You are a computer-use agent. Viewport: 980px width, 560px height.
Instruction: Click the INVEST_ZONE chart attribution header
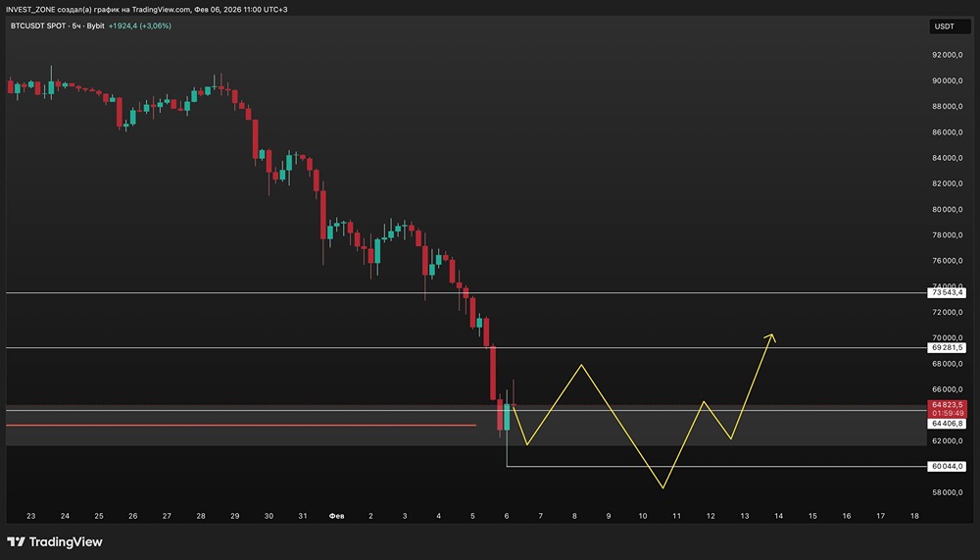147,10
